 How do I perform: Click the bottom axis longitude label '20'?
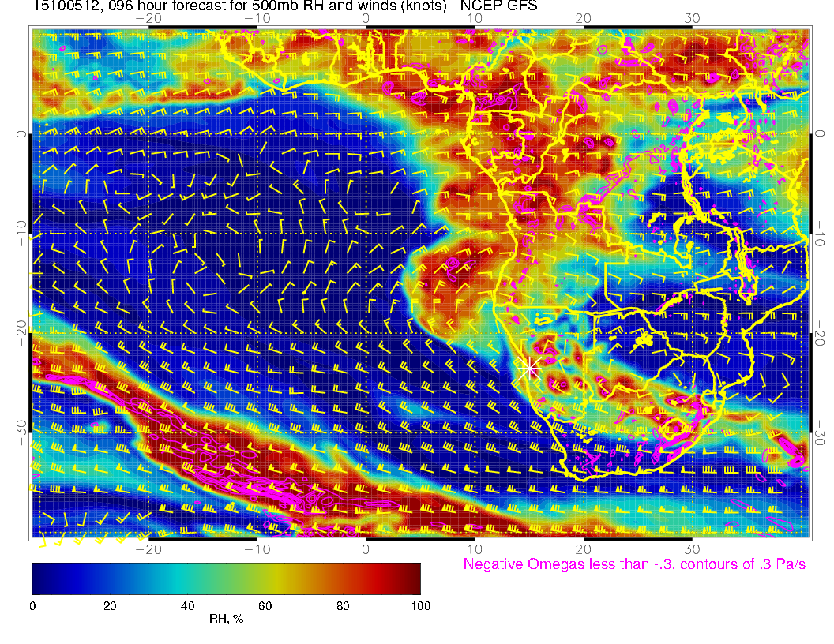coord(583,549)
